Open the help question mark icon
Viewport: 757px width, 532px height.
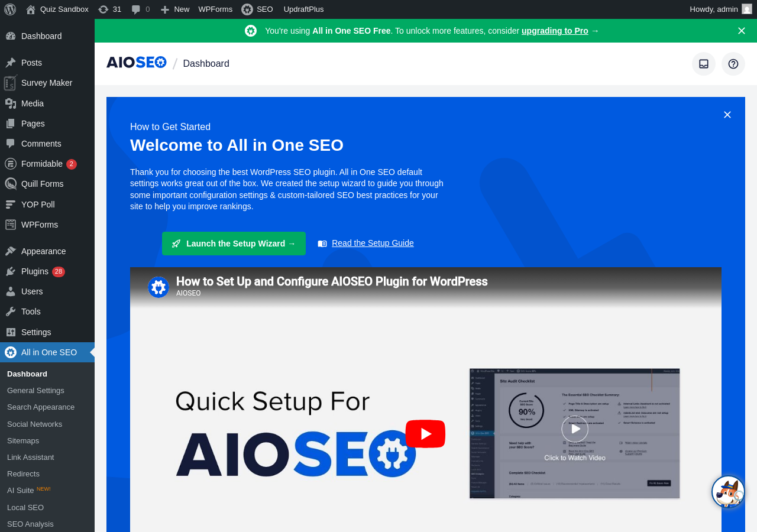tap(733, 64)
